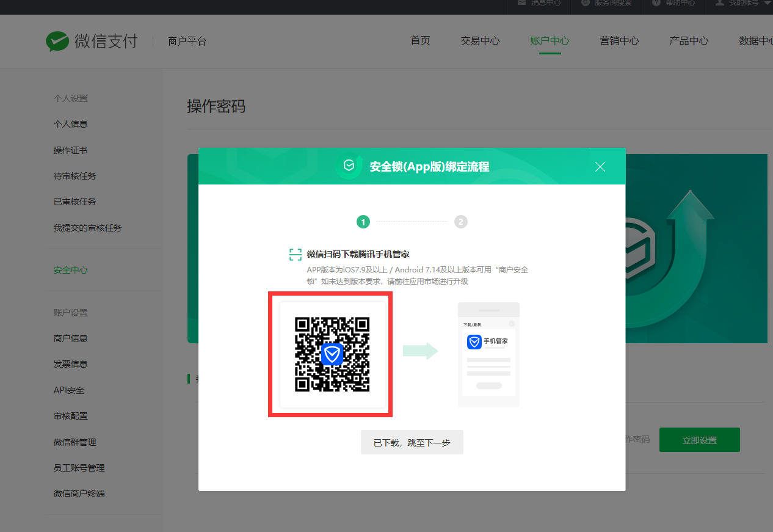773x532 pixels.
Task: Select step 1 circle in the wizard
Action: [363, 222]
